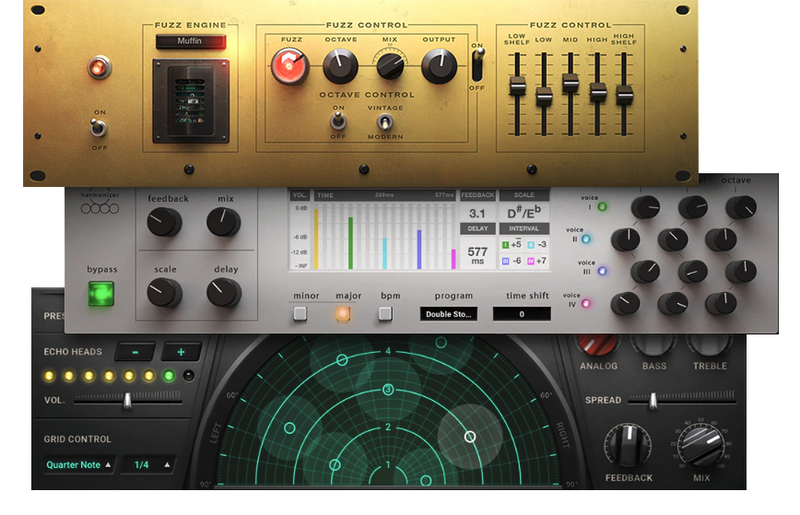Screen dimensions: 800x515
Task: Click the TREBLE knob
Action: (709, 345)
